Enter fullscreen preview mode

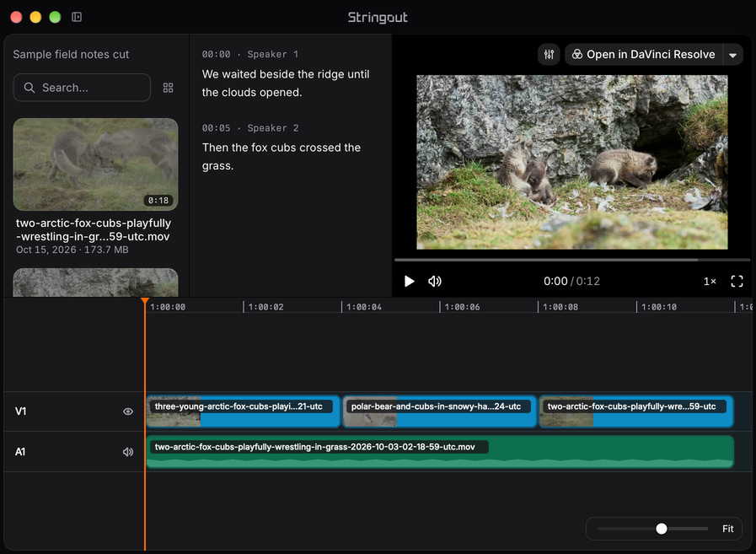point(737,282)
